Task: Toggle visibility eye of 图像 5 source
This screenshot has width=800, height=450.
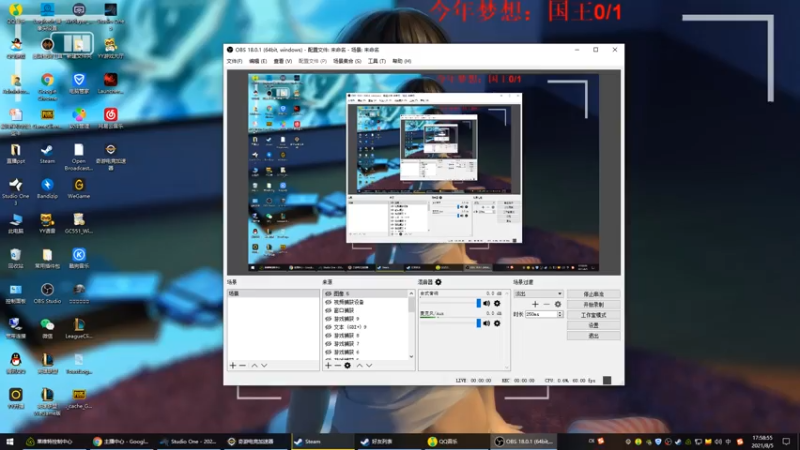Action: tap(328, 294)
